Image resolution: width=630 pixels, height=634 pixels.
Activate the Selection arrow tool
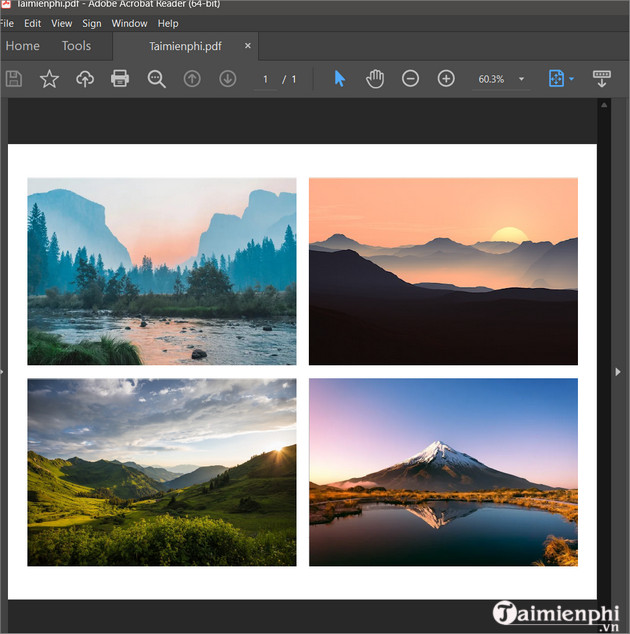(x=340, y=78)
